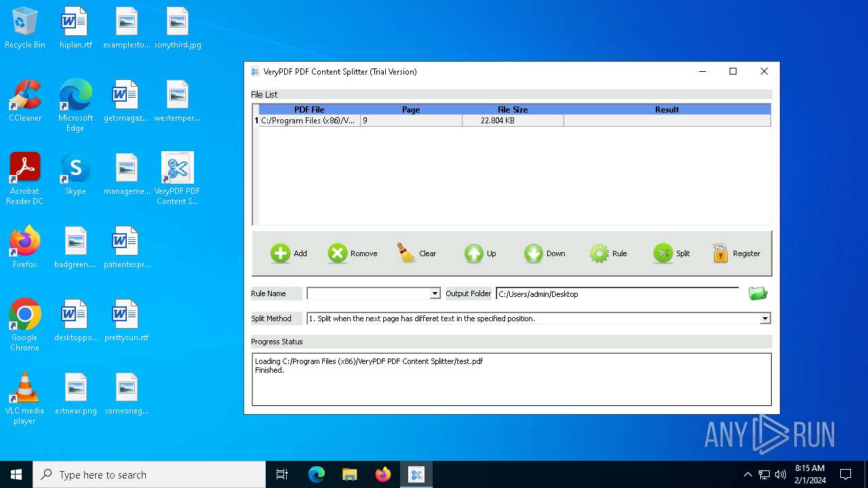868x488 pixels.
Task: Open the Register dialog
Action: point(736,253)
